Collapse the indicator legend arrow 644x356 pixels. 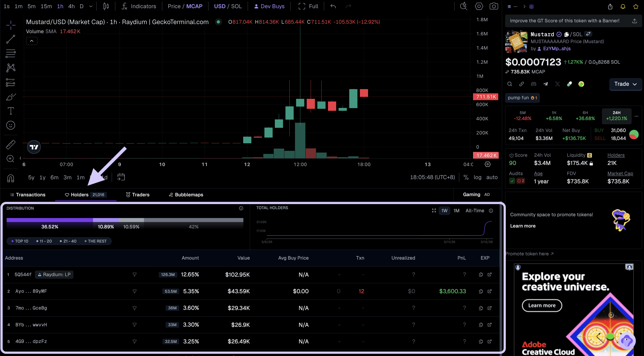[32, 41]
